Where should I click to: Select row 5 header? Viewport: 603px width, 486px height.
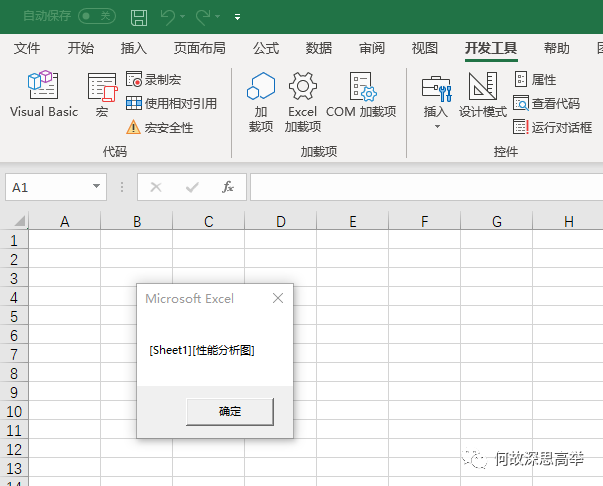(14, 316)
